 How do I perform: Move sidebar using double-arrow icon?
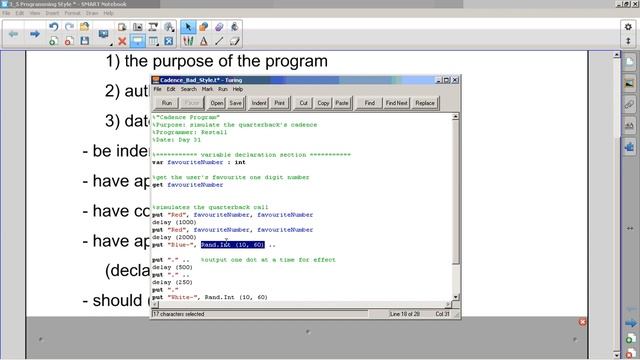pos(630,228)
